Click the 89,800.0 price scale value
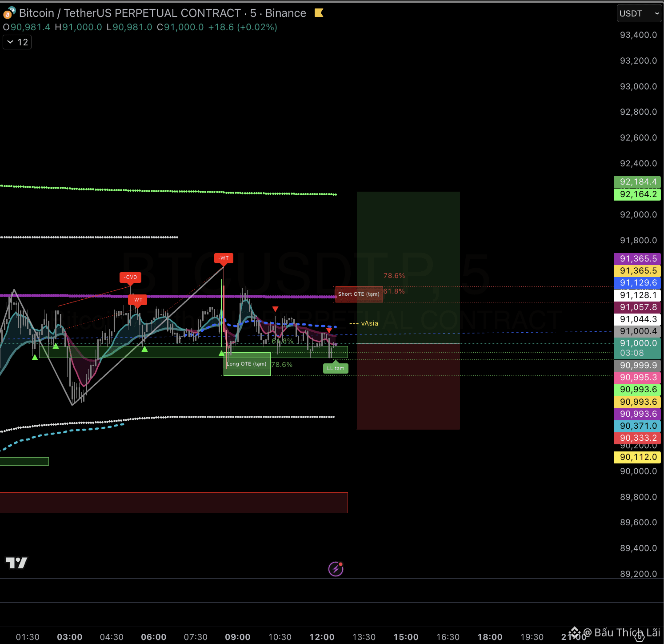664x644 pixels. (638, 497)
